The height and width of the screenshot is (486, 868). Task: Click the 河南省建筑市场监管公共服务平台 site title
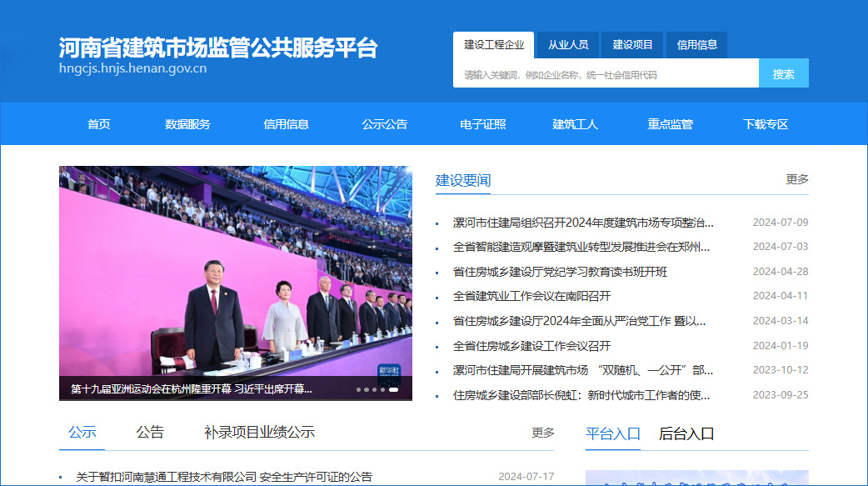click(218, 48)
